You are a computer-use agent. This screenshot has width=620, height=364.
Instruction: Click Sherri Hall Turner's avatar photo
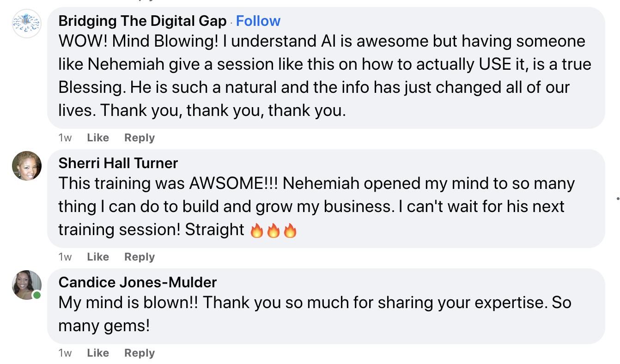pos(27,165)
